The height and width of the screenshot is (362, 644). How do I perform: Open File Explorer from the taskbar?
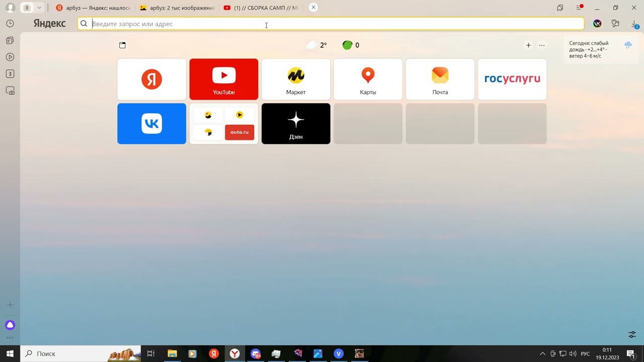pyautogui.click(x=172, y=353)
